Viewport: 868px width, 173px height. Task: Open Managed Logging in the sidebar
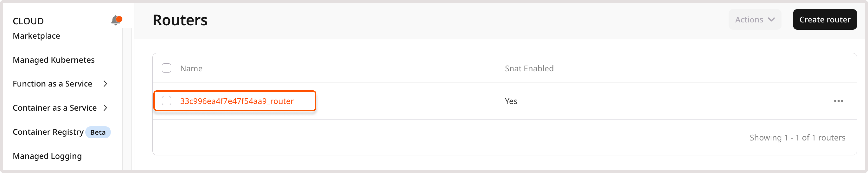[47, 156]
